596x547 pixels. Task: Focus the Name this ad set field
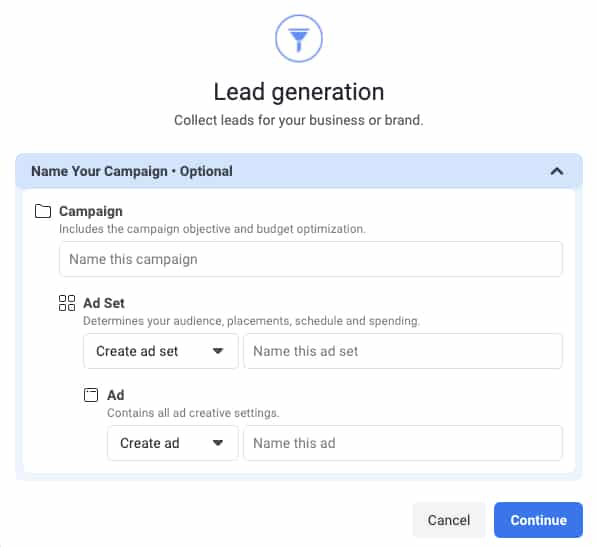click(x=403, y=351)
